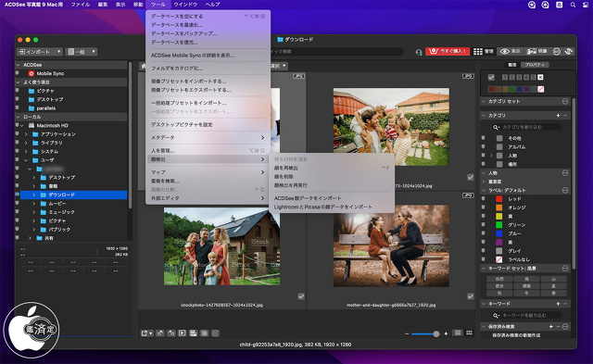The image size is (593, 364).
Task: Check the 人物 category checkbox
Action: point(499,156)
